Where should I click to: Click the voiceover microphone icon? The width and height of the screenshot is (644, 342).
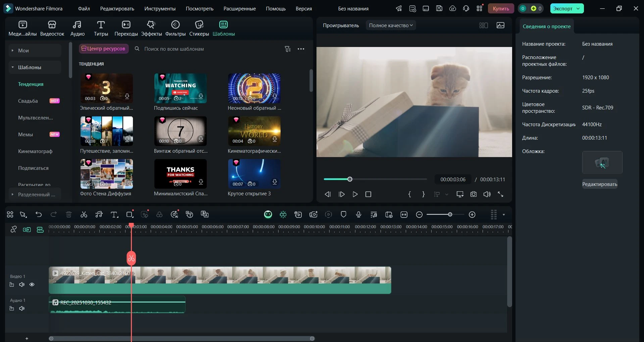click(x=358, y=214)
